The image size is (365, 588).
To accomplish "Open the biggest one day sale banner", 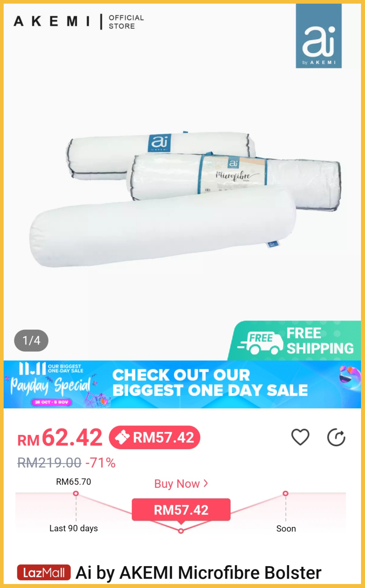I will (x=182, y=384).
